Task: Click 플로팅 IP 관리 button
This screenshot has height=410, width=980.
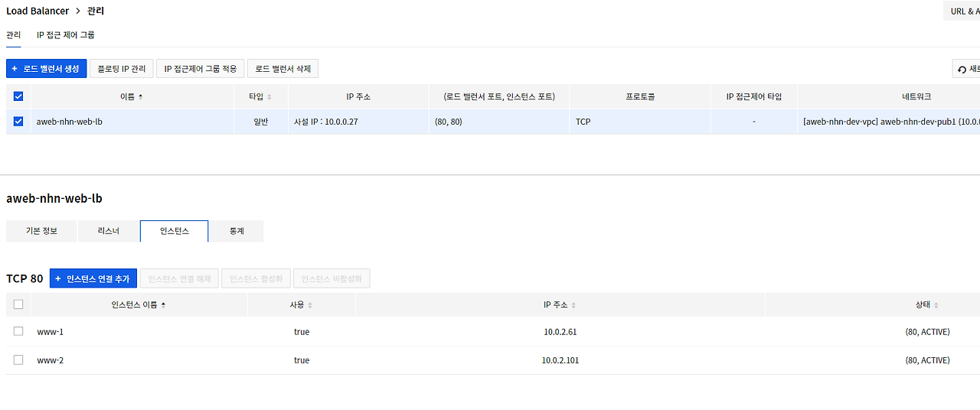Action: point(122,69)
